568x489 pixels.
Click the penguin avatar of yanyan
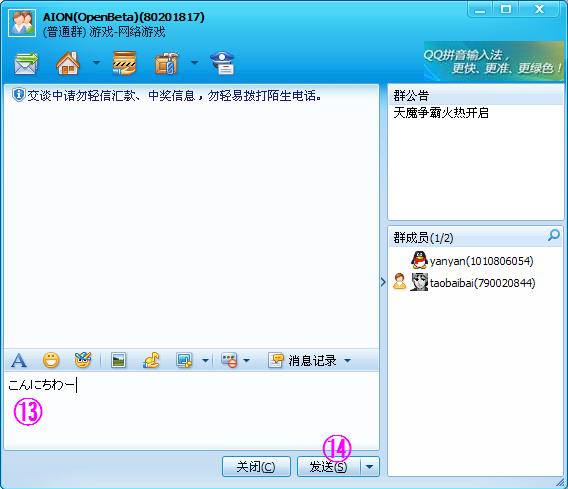419,260
